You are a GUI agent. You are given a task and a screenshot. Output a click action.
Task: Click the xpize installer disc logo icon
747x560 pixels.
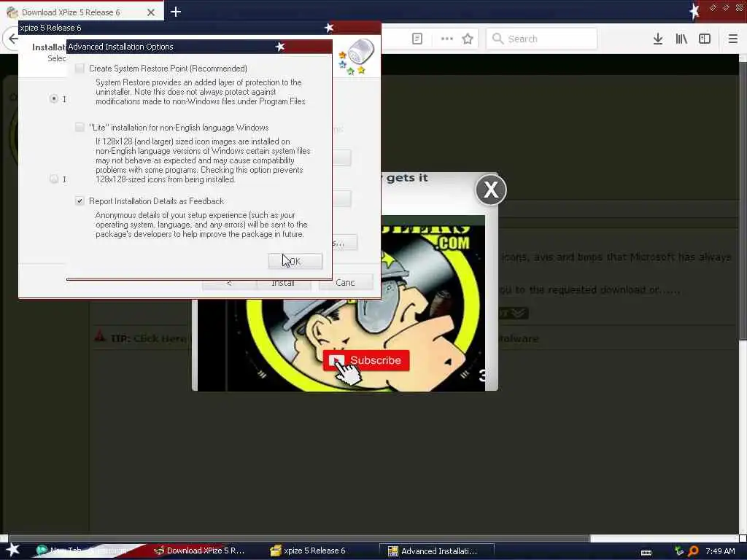coord(357,57)
